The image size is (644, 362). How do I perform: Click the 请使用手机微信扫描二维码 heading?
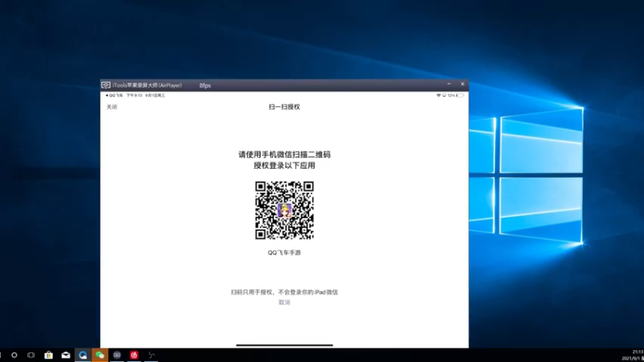(284, 154)
